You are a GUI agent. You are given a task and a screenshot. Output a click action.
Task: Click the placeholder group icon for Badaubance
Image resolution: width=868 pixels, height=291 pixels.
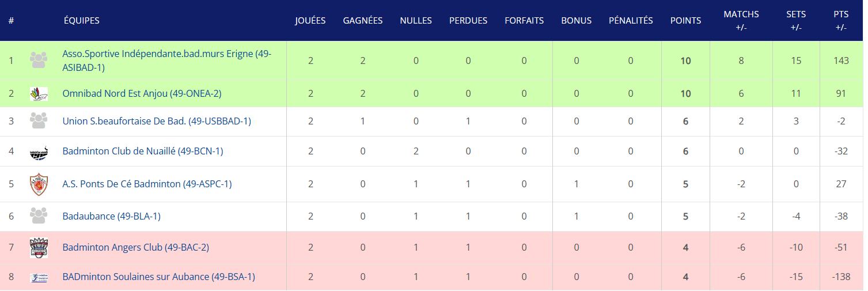pyautogui.click(x=39, y=216)
